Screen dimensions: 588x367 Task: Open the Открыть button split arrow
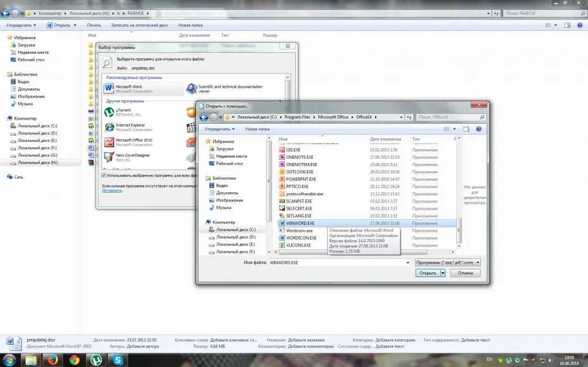point(443,273)
